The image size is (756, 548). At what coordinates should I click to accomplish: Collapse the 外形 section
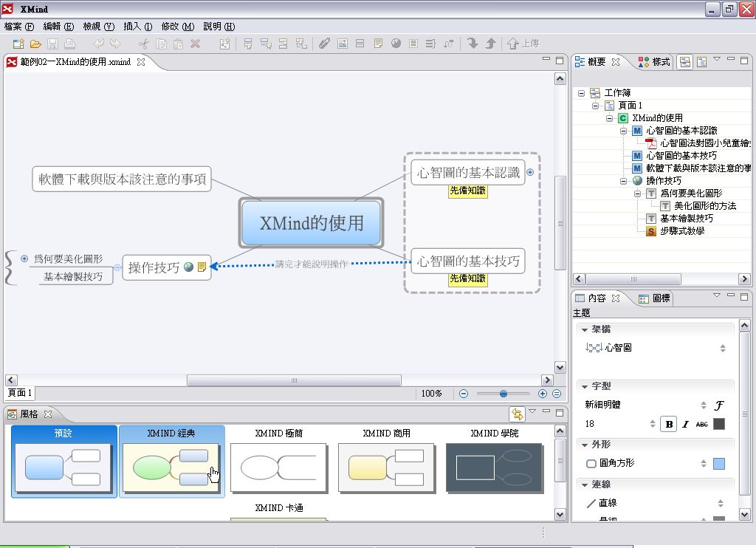click(x=585, y=445)
